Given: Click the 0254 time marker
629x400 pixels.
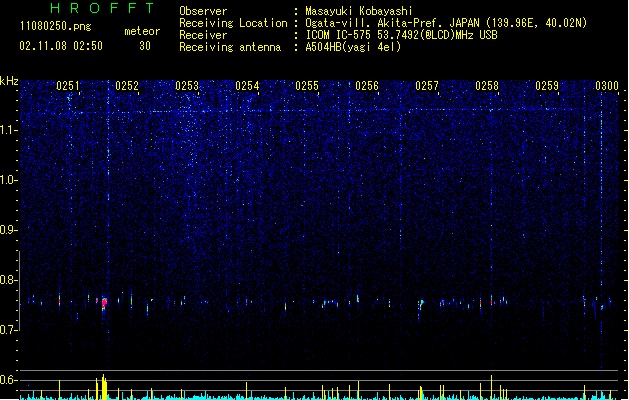Looking at the screenshot, I should pos(247,86).
